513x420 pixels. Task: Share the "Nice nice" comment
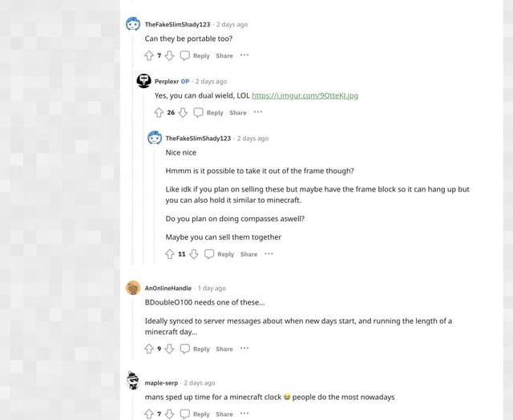(248, 254)
